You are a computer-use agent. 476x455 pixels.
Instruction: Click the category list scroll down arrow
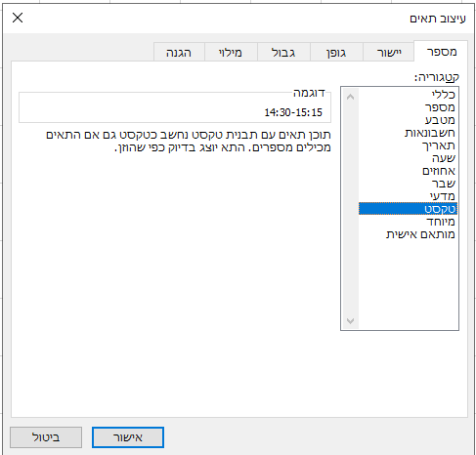(x=350, y=321)
